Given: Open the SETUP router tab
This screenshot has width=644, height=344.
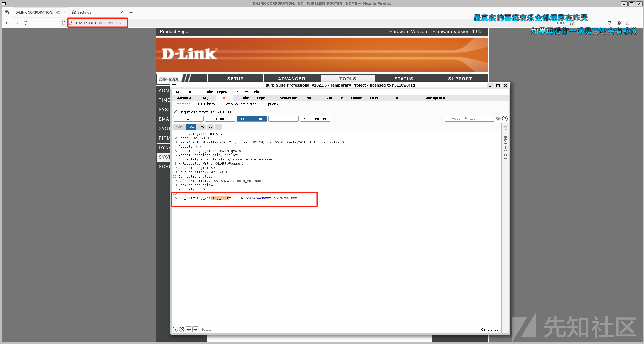Looking at the screenshot, I should tap(235, 78).
